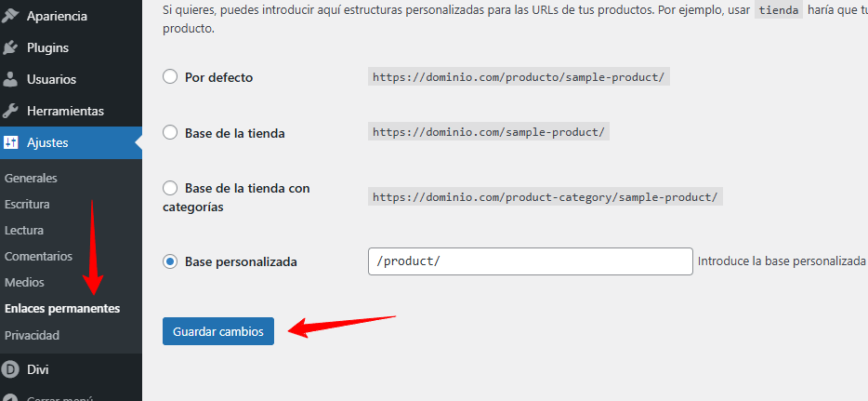868x401 pixels.
Task: Open Comentarios settings submenu item
Action: pos(38,256)
